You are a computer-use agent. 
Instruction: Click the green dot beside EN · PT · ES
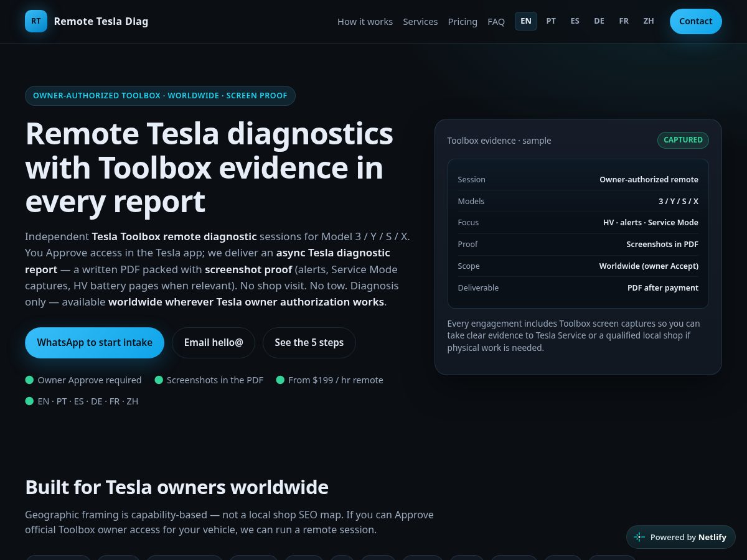[x=29, y=401]
